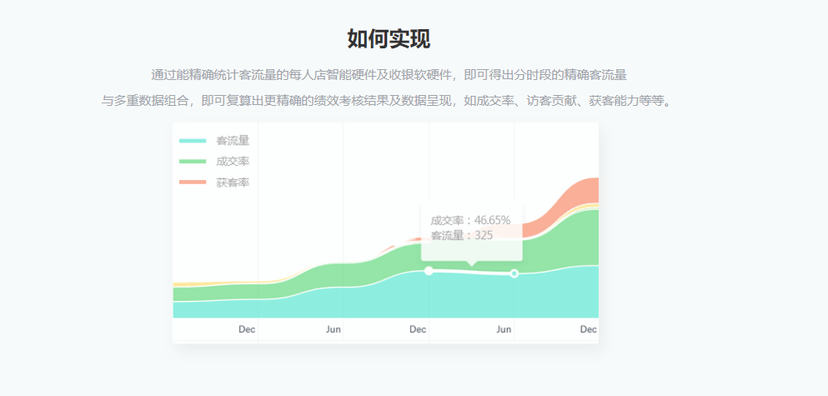Click the 客流量：325 tooltip line

462,235
